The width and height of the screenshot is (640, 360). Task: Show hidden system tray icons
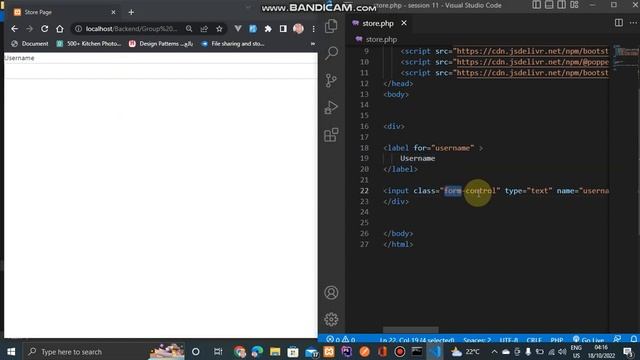494,351
